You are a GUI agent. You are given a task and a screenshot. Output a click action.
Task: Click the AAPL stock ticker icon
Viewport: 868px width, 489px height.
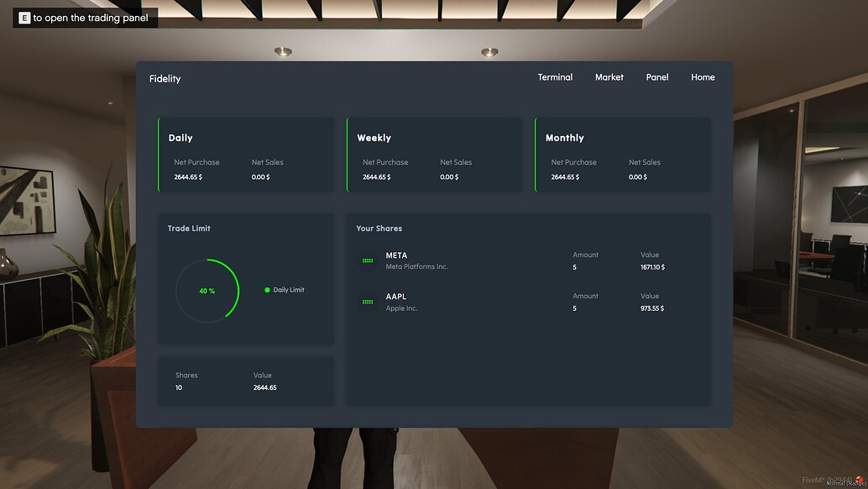[x=367, y=302]
